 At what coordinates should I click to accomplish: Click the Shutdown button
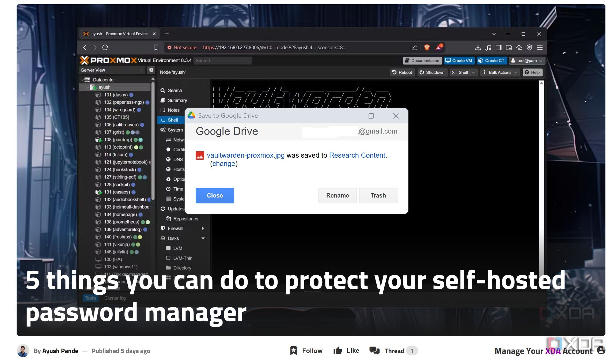[x=432, y=73]
